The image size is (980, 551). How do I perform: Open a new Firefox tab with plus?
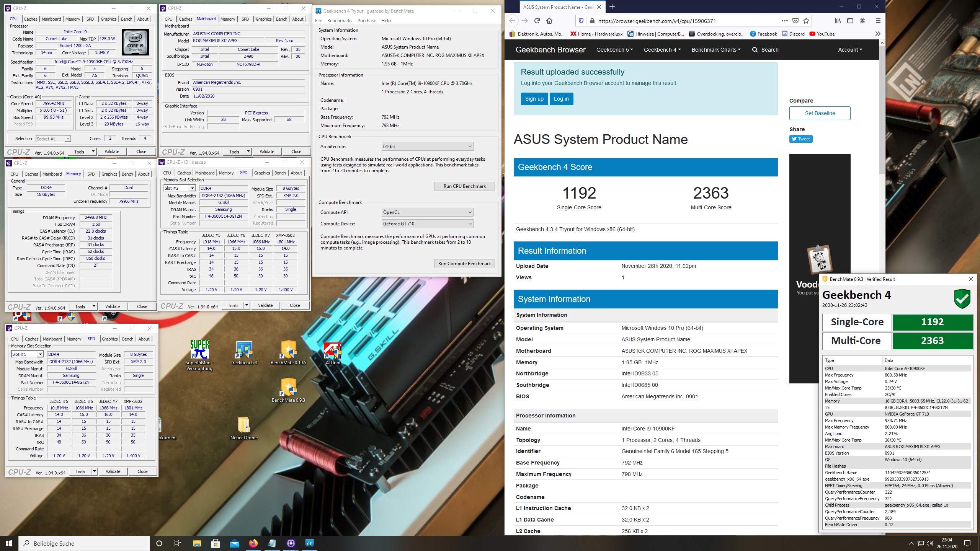pyautogui.click(x=612, y=7)
